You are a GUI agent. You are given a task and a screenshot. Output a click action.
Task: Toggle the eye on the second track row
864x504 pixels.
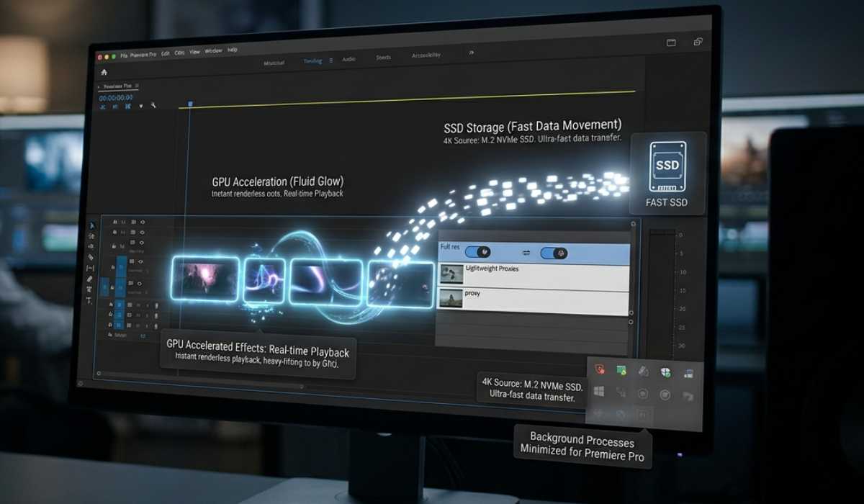pyautogui.click(x=143, y=233)
